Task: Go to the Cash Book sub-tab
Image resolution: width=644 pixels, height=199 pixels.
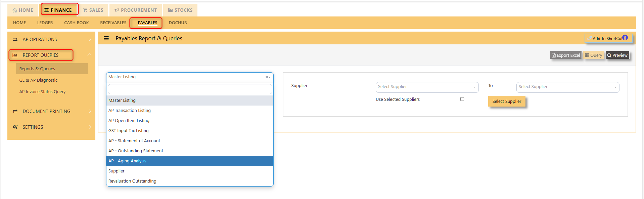Action: pos(77,23)
